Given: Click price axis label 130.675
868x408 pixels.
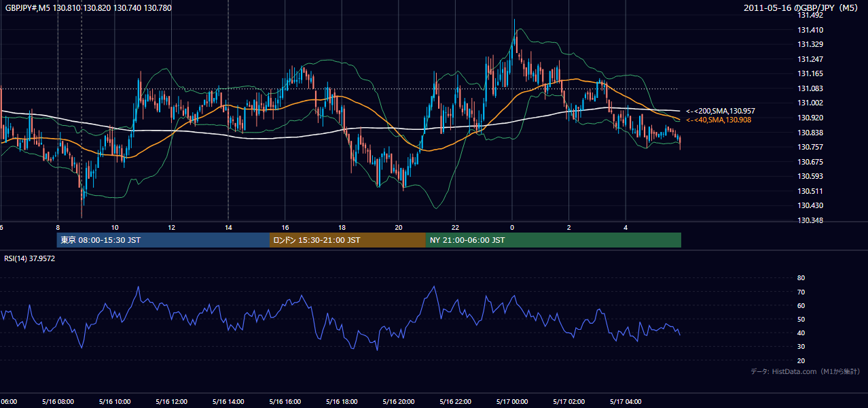Looking at the screenshot, I should (810, 162).
